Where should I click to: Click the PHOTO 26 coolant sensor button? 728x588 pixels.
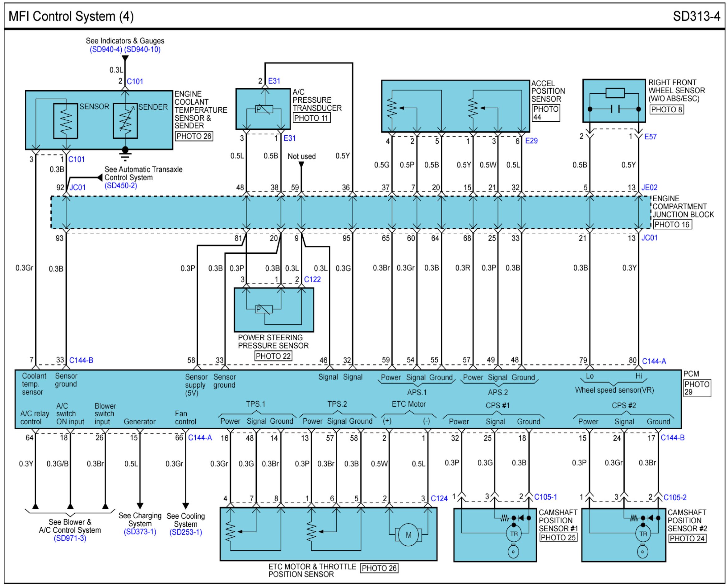[194, 136]
